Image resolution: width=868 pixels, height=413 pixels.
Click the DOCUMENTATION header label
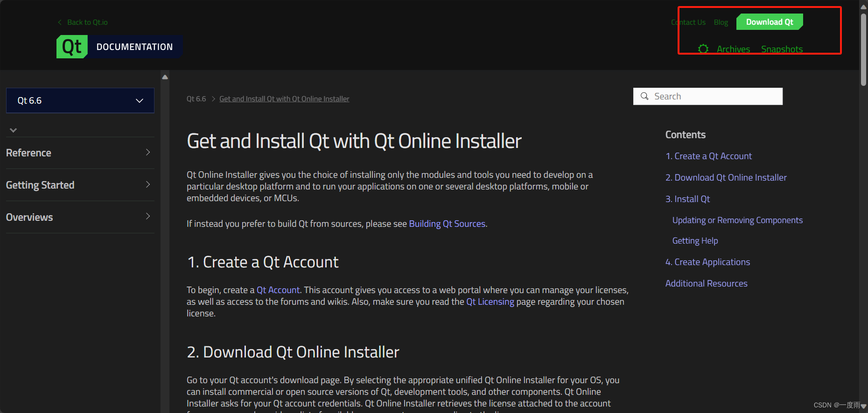[x=134, y=47]
